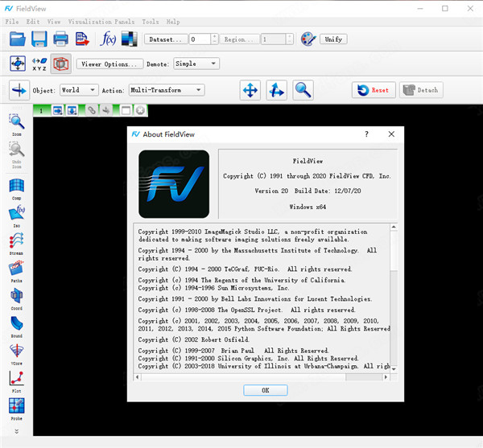Image resolution: width=483 pixels, height=448 pixels.
Task: Open the Help menu
Action: tap(173, 22)
